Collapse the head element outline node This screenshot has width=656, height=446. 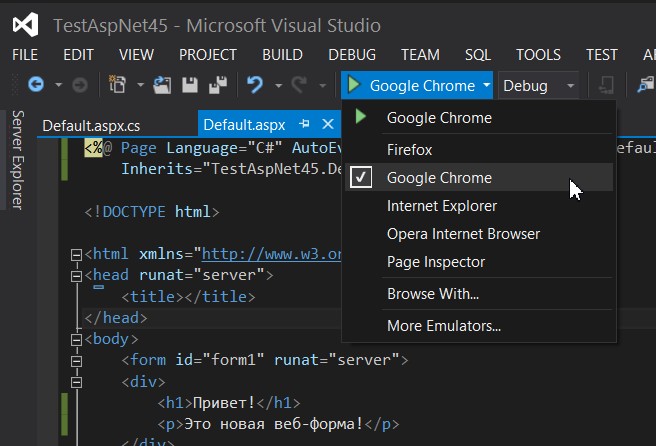[76, 276]
